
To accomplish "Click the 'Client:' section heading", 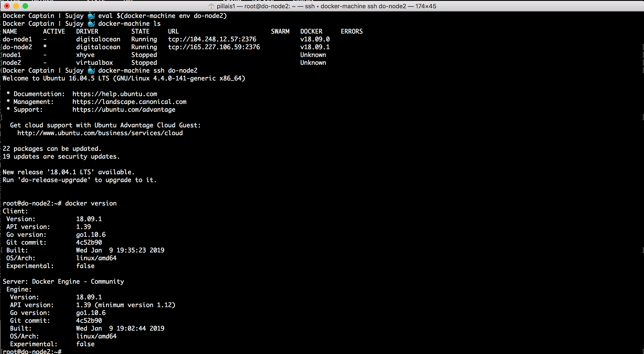I will pyautogui.click(x=16, y=211).
